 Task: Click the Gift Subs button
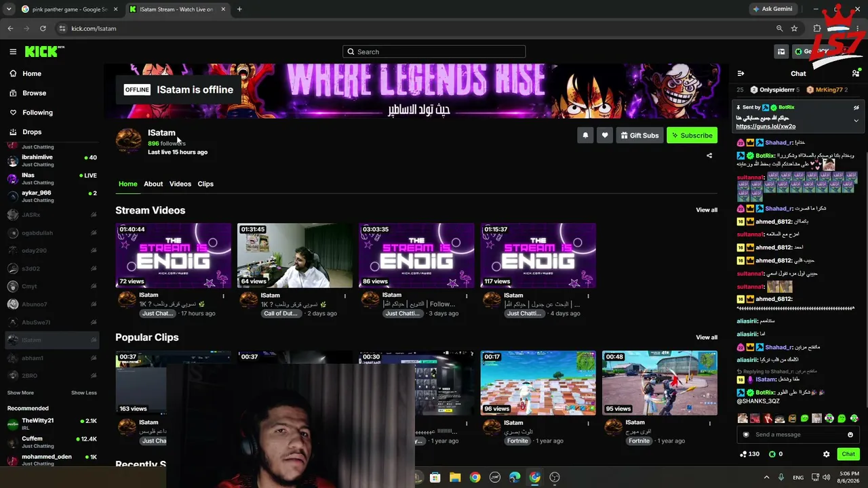pos(639,136)
